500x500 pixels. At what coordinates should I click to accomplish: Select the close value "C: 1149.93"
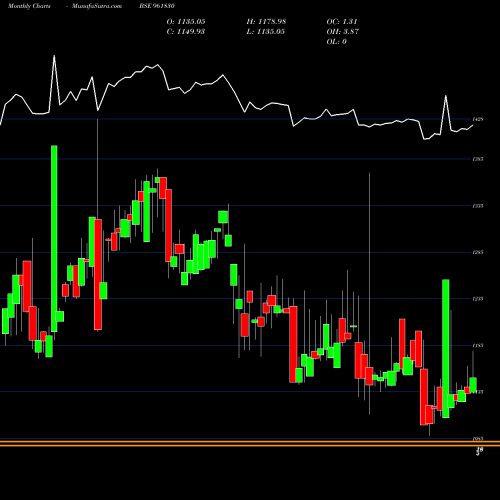[x=186, y=32]
